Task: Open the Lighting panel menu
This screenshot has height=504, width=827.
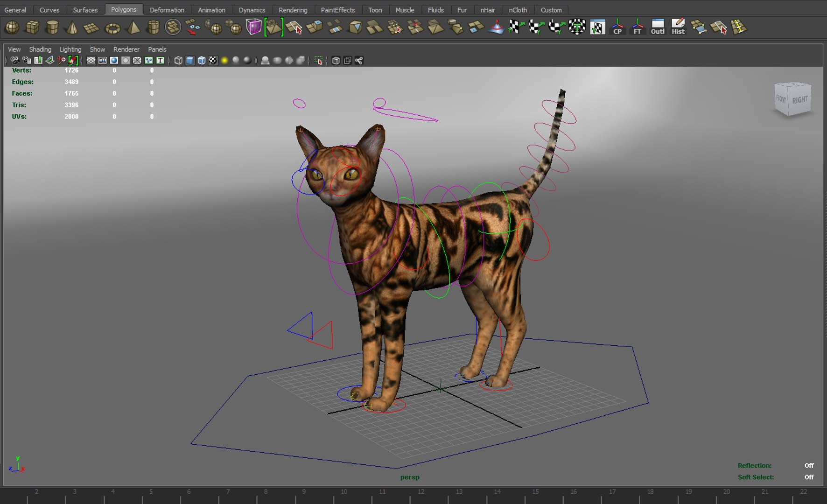Action: click(70, 49)
